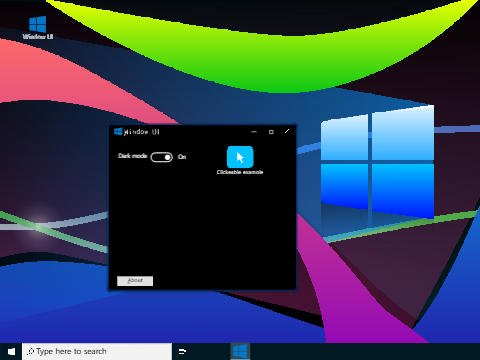The width and height of the screenshot is (480, 360).
Task: Click the Dark mode label
Action: (132, 156)
